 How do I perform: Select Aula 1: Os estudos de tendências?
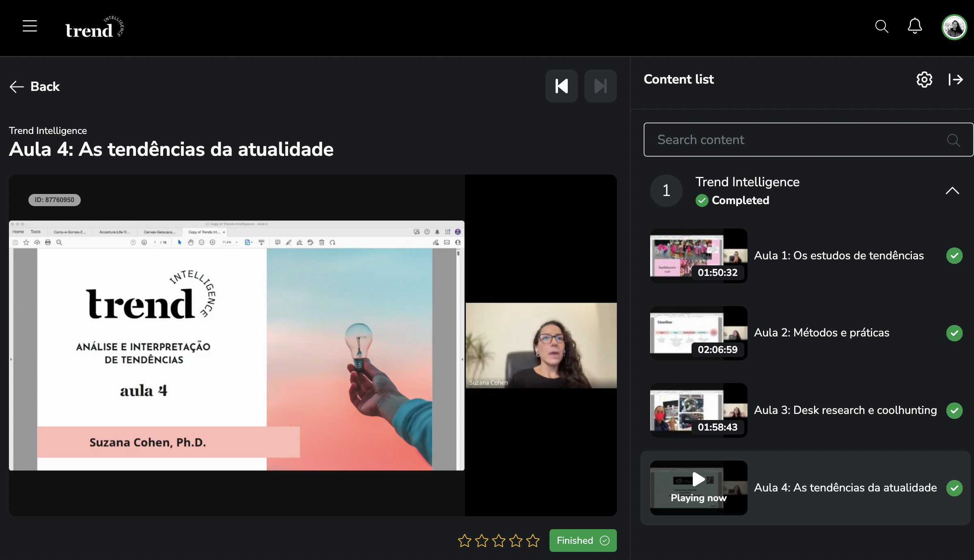coord(839,256)
